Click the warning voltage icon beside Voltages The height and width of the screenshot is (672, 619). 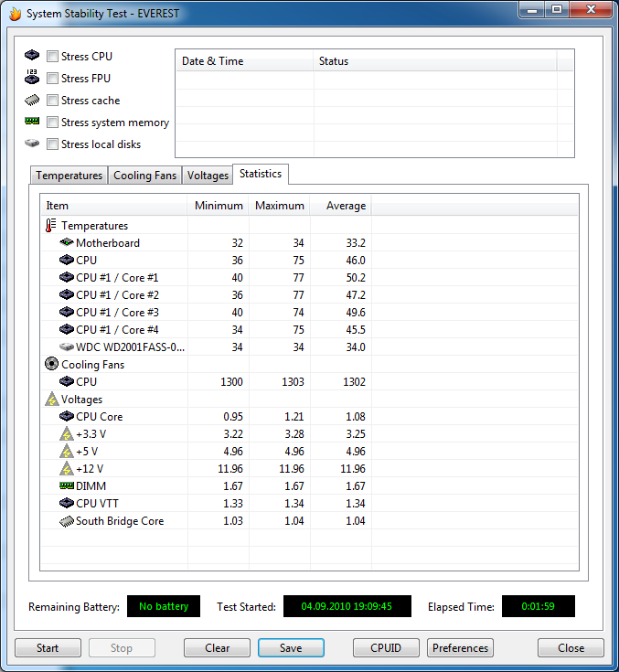(51, 400)
